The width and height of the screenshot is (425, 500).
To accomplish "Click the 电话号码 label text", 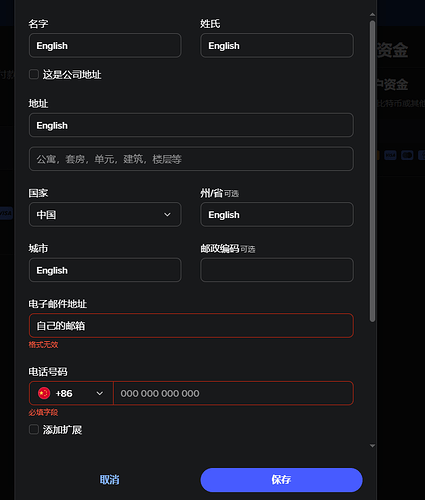I will click(48, 372).
